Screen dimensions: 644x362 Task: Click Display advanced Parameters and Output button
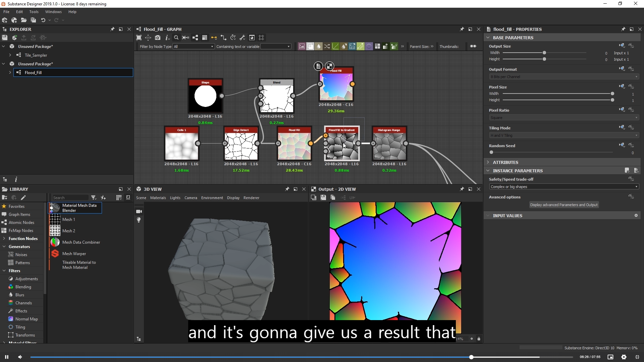tap(563, 205)
